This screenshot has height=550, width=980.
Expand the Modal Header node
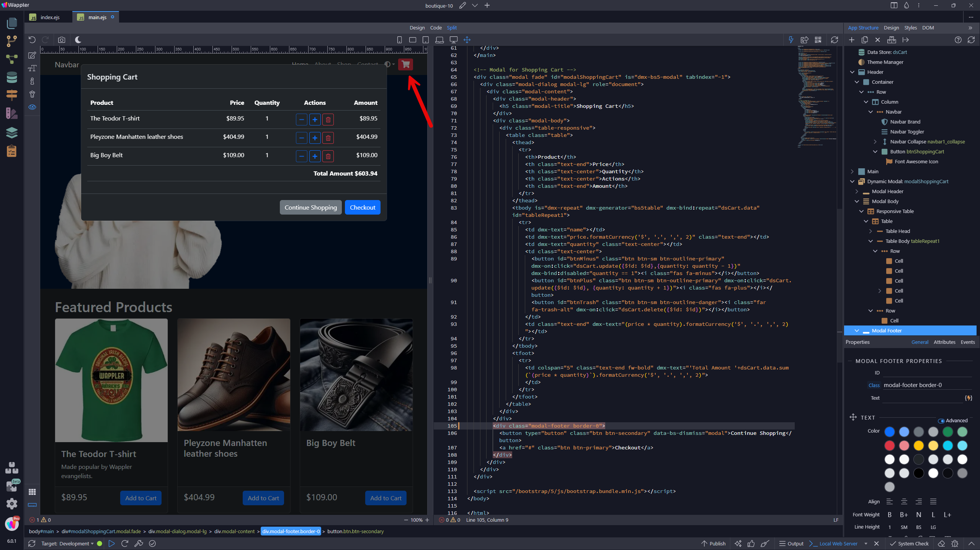857,191
